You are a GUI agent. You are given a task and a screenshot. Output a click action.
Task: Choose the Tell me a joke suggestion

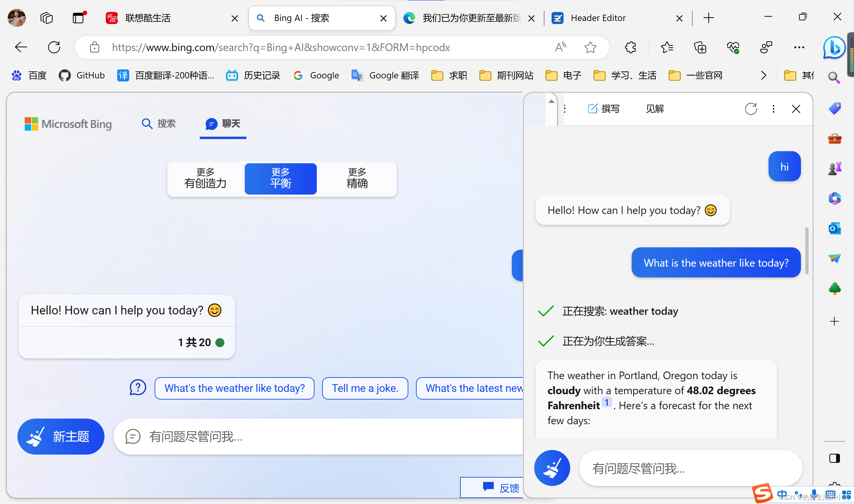coord(365,388)
